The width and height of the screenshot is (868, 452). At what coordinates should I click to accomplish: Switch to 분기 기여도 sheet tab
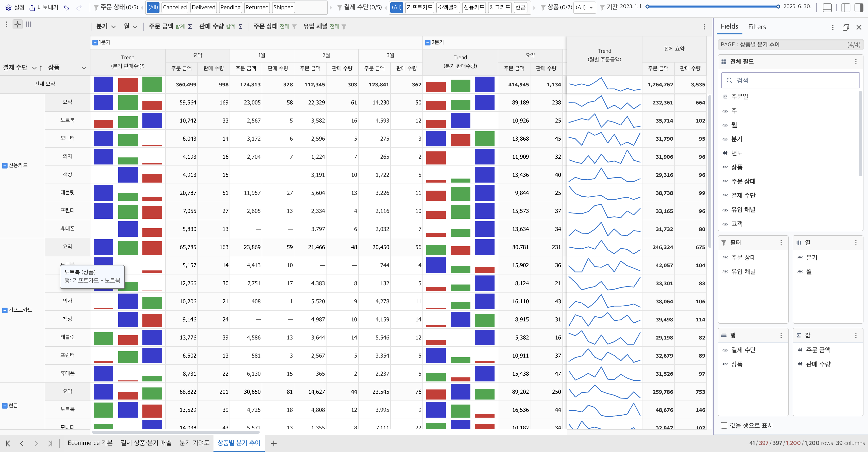click(194, 443)
